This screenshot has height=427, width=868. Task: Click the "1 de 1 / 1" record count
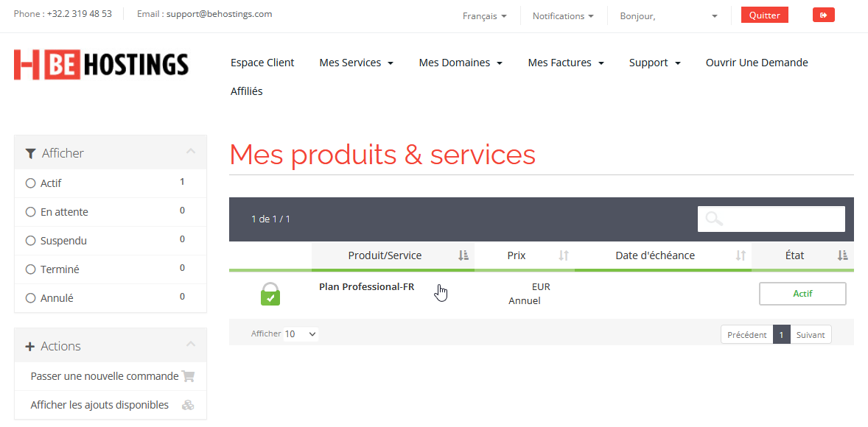coord(270,219)
